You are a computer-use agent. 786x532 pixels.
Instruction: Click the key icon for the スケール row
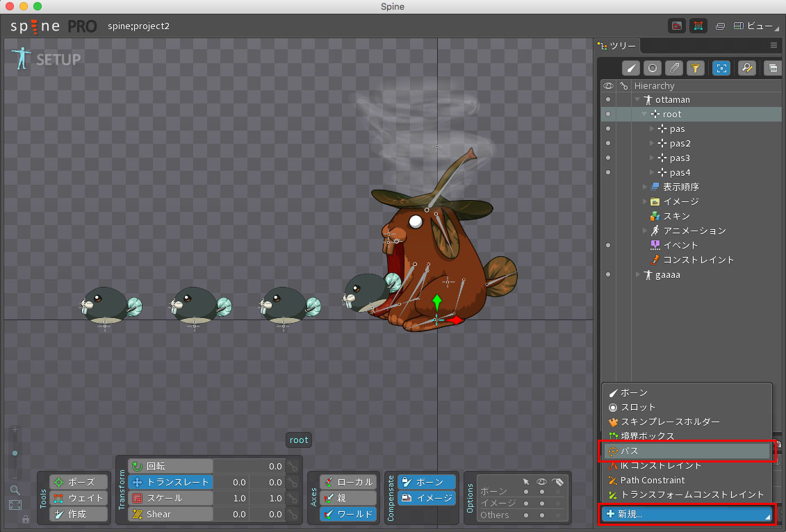pos(293,499)
